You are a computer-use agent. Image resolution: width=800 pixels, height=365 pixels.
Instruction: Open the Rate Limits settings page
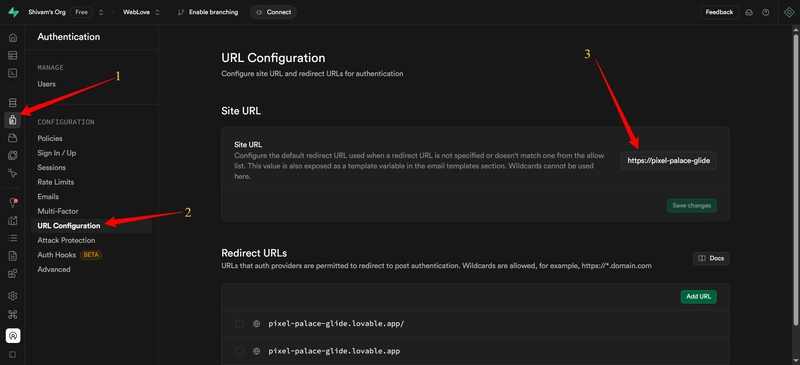coord(56,182)
